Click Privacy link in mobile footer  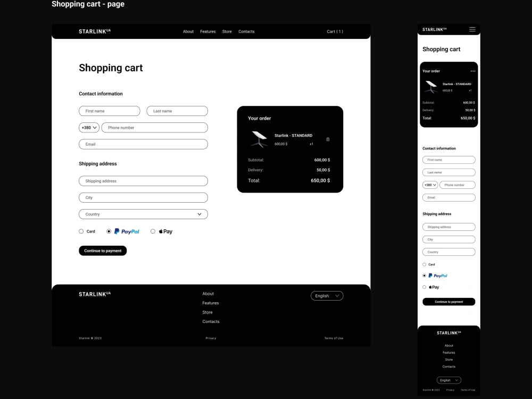450,390
